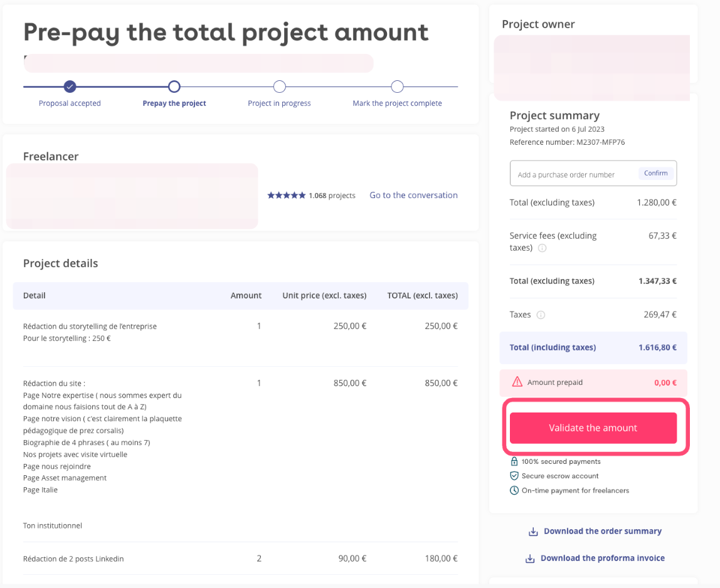
Task: Download the order summary
Action: point(602,532)
